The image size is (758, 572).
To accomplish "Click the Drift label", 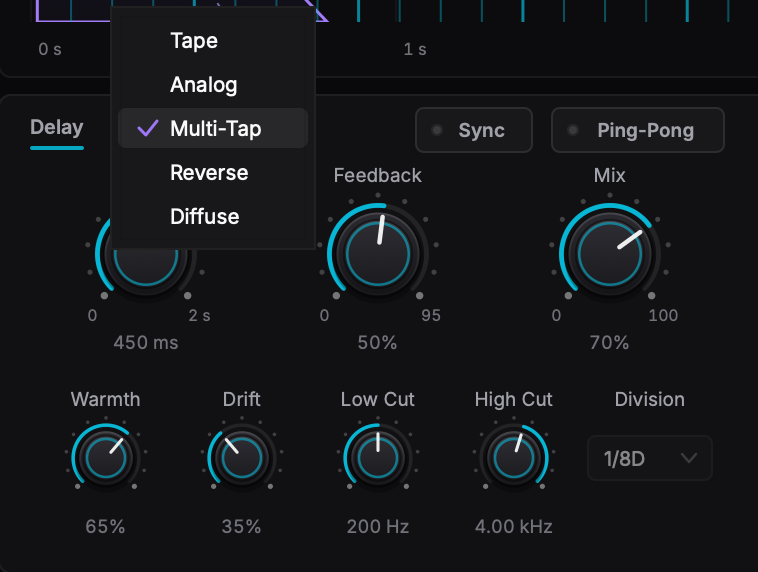I will coord(241,400).
